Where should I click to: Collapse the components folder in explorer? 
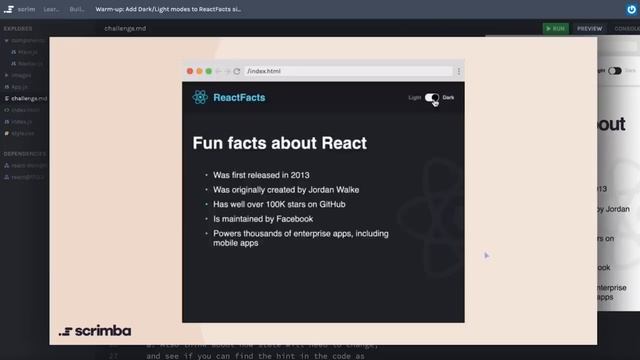(x=7, y=40)
